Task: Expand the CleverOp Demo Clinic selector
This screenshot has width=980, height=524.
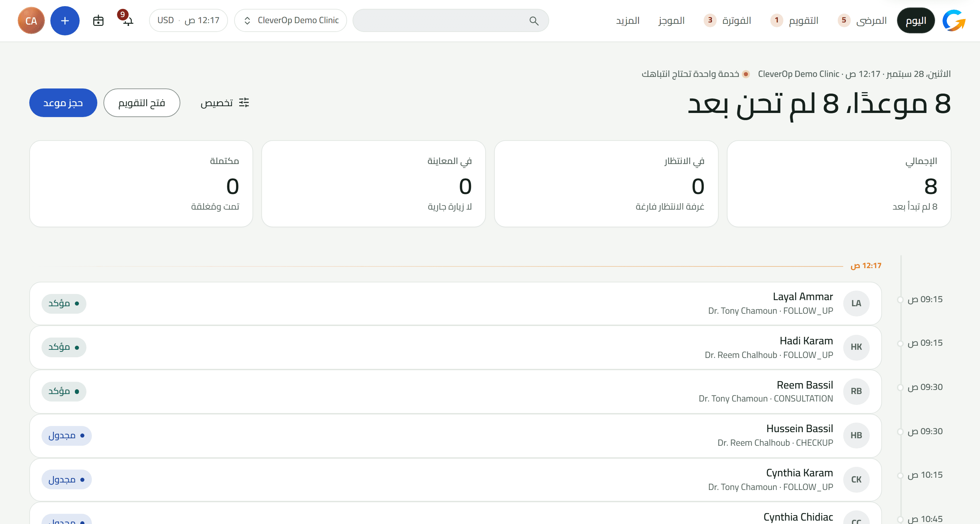Action: tap(291, 20)
